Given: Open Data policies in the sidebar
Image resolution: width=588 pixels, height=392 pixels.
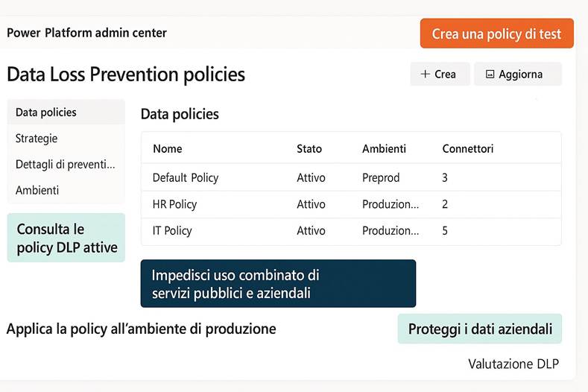Looking at the screenshot, I should (46, 113).
